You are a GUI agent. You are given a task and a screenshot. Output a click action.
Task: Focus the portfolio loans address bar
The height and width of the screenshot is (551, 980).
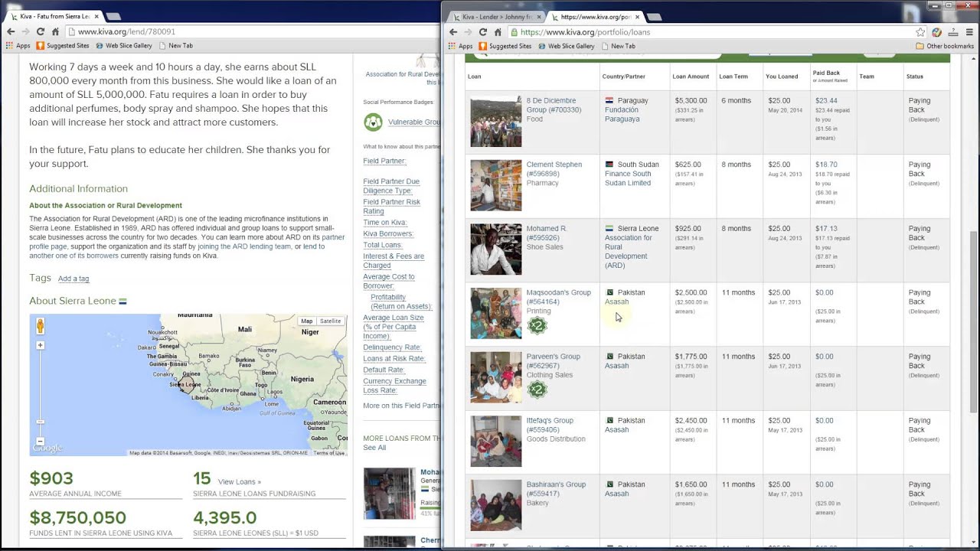click(712, 32)
